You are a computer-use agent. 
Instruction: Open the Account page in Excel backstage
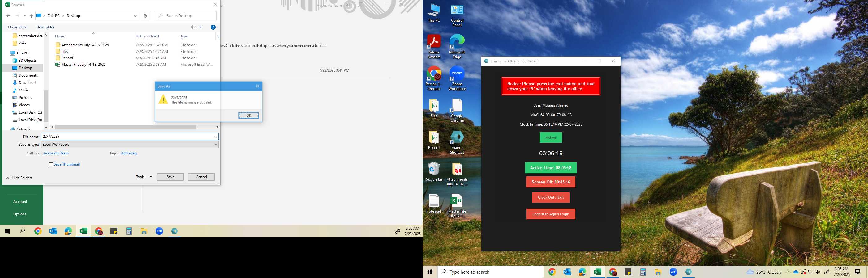20,202
